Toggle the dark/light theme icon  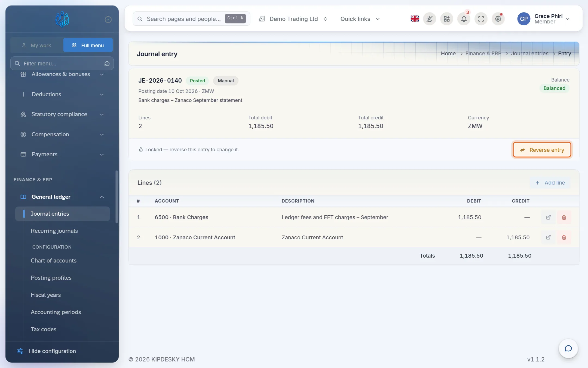click(430, 19)
